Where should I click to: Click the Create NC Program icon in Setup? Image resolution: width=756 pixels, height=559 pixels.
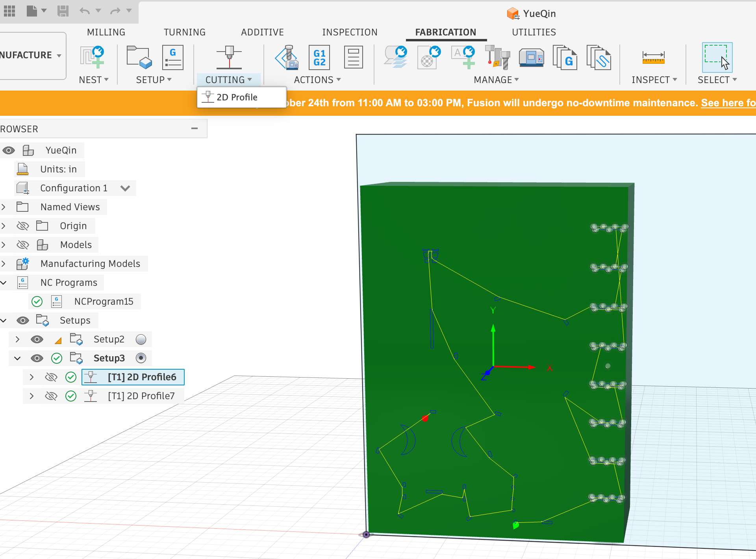click(x=173, y=57)
